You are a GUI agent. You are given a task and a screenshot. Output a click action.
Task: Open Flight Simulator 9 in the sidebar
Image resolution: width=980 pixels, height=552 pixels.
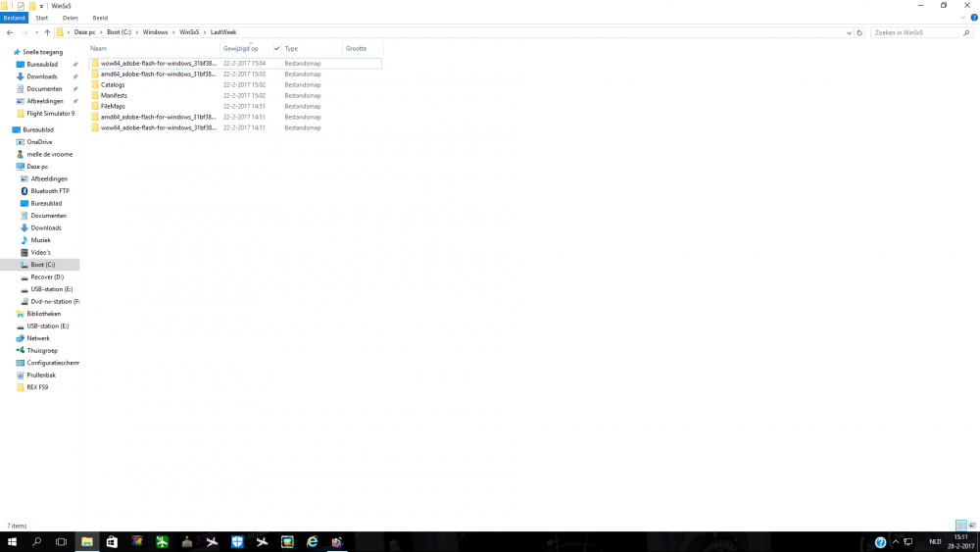[50, 113]
